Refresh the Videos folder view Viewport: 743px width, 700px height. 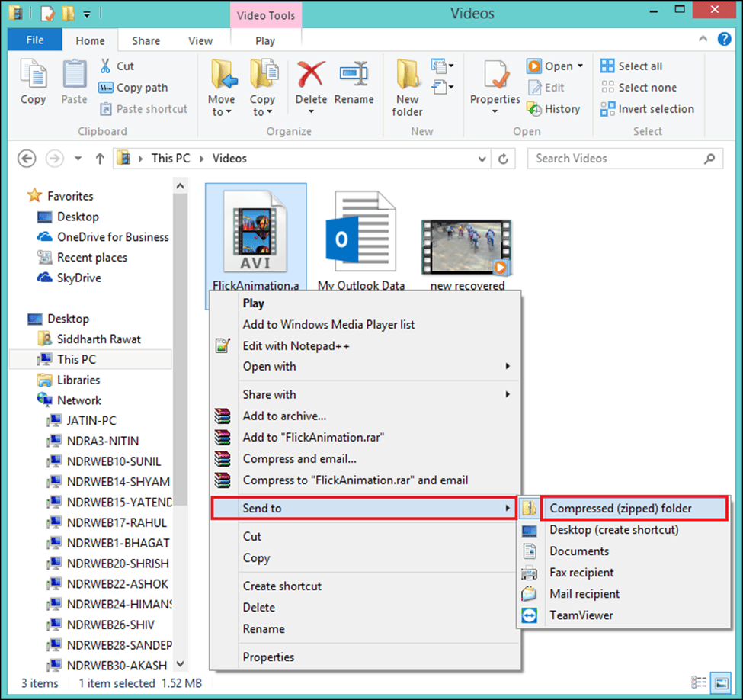tap(502, 158)
